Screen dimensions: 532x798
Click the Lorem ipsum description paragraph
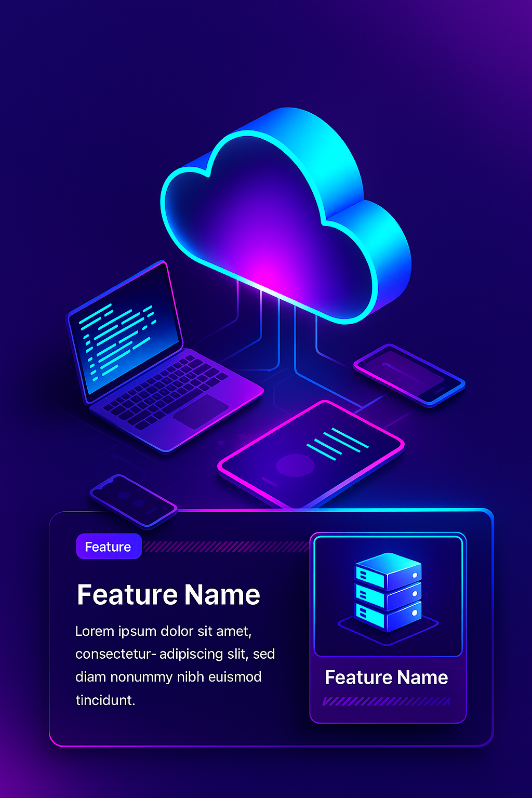(x=175, y=666)
